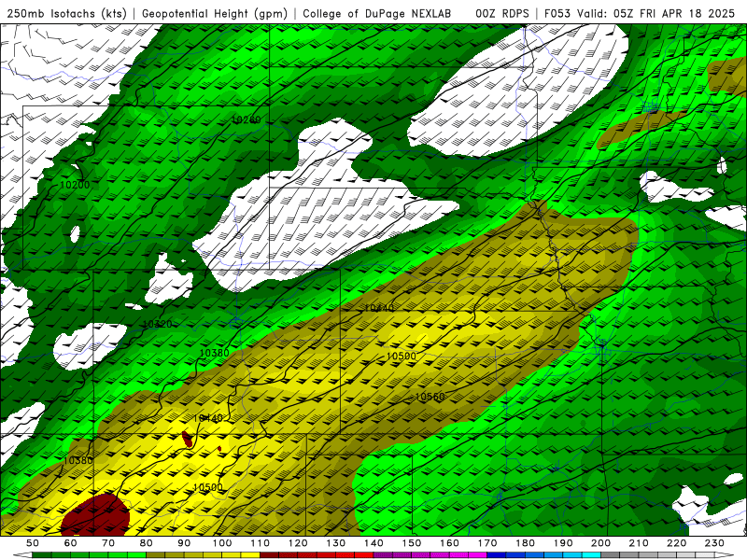Screen dimensions: 747x560
Task: Click the 90 knots legend label
Action: 184,543
